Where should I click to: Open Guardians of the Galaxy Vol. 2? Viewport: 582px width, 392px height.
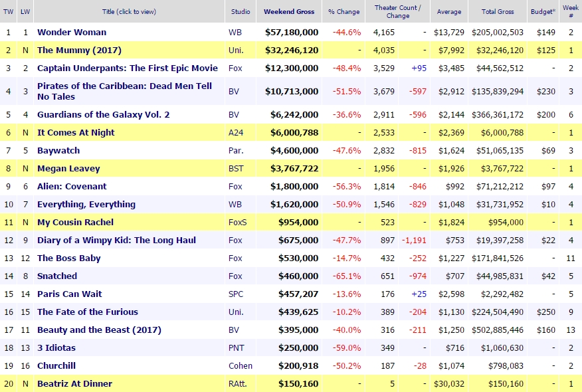103,115
